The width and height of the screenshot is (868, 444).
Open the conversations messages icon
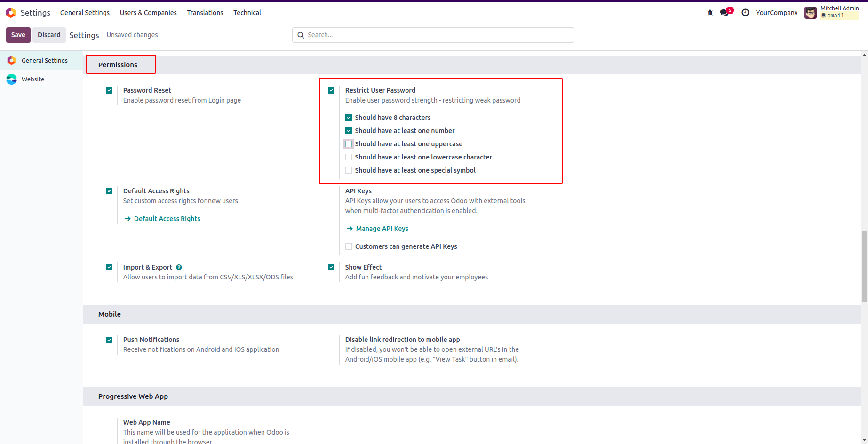[x=725, y=13]
